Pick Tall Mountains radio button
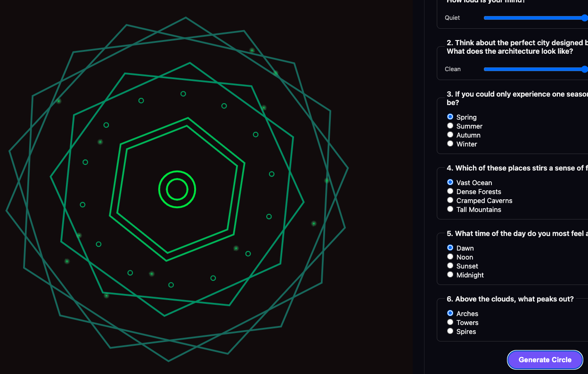This screenshot has height=374, width=588. pyautogui.click(x=450, y=209)
